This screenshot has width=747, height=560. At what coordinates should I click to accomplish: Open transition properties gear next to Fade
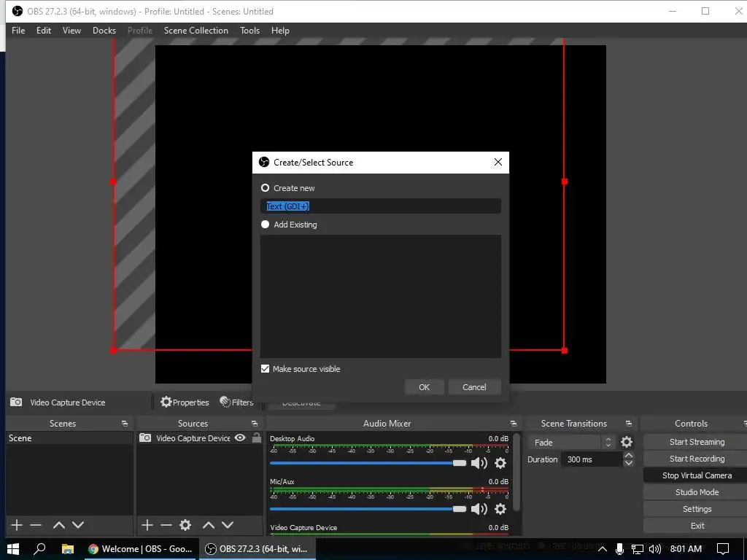coord(627,443)
